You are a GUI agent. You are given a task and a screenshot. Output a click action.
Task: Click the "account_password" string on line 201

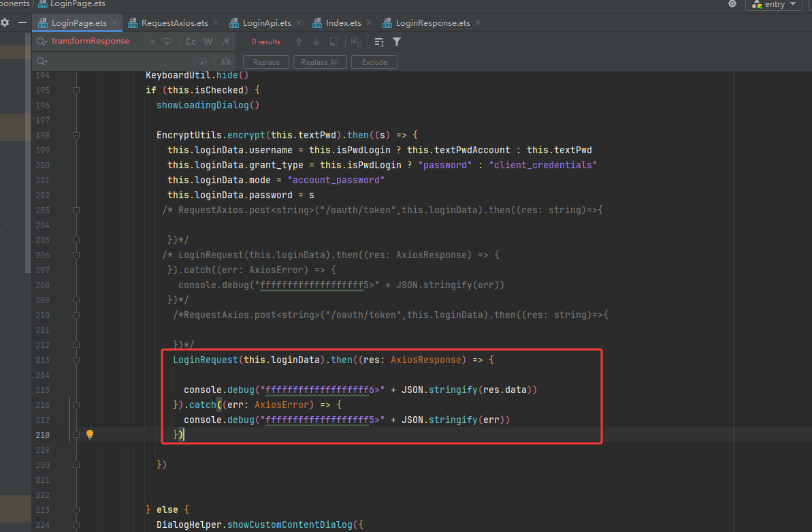336,180
